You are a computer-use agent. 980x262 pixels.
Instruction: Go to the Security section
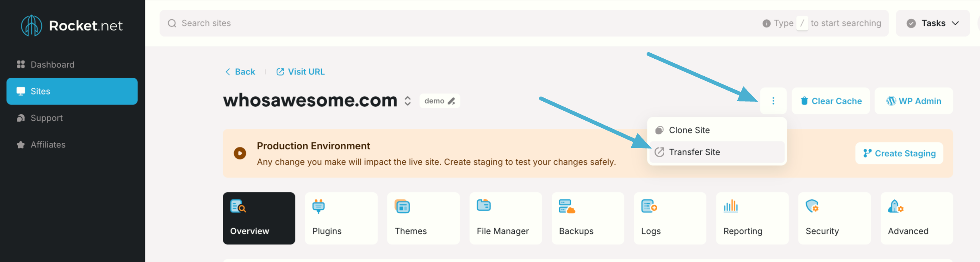[834, 218]
